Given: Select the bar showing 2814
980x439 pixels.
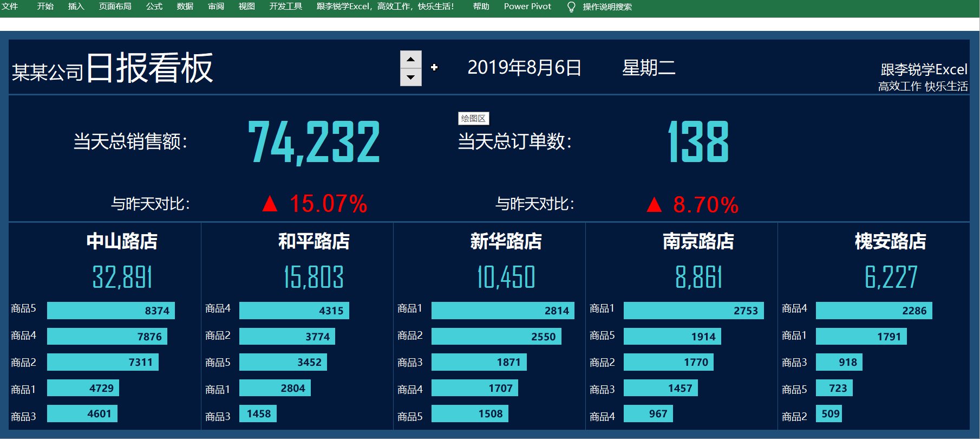Looking at the screenshot, I should coord(503,311).
